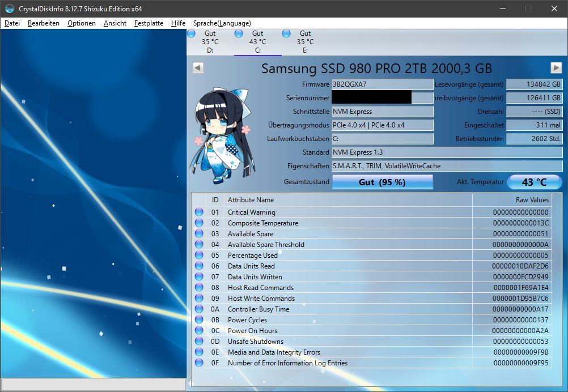The width and height of the screenshot is (568, 392).
Task: Click raw value 0000001D95B7C6
Action: tap(520, 299)
